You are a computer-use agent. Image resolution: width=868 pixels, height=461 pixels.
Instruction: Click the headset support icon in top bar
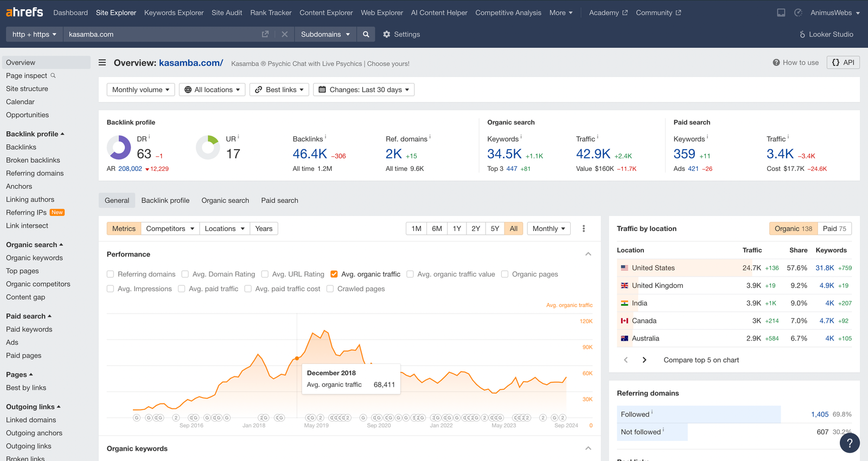pyautogui.click(x=798, y=12)
